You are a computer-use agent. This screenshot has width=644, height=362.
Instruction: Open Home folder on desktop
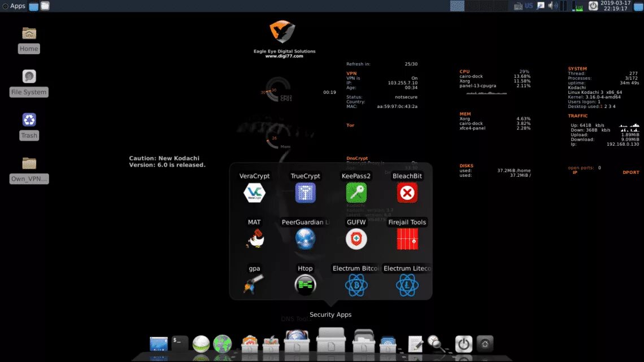29,34
